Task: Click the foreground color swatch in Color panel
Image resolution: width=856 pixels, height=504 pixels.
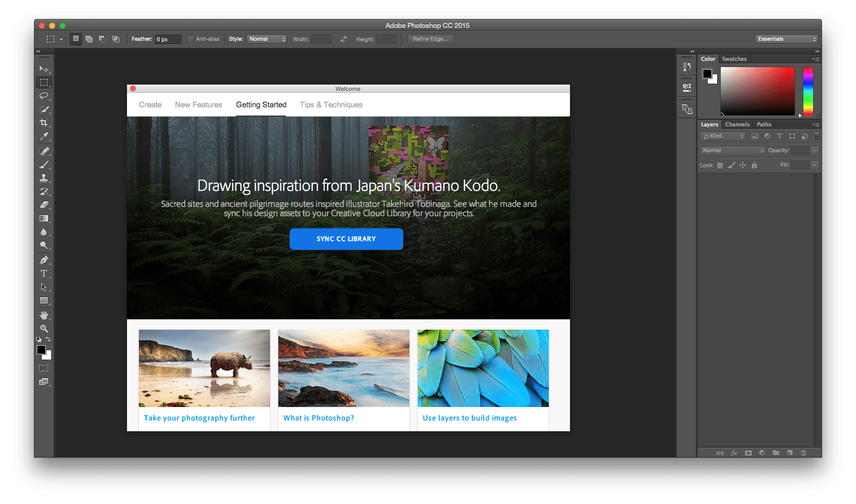Action: tap(707, 74)
